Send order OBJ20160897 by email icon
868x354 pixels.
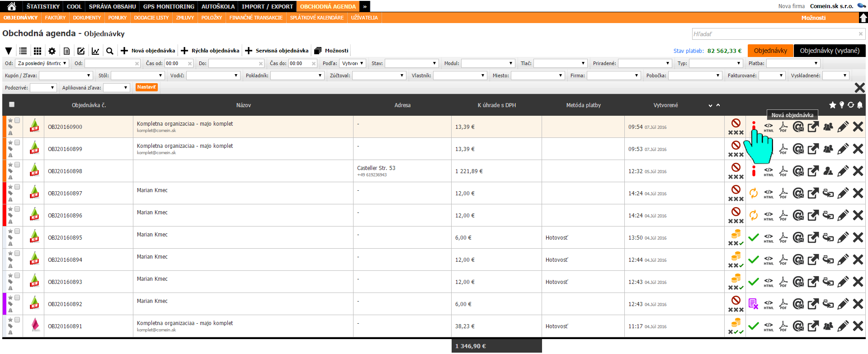pos(798,194)
